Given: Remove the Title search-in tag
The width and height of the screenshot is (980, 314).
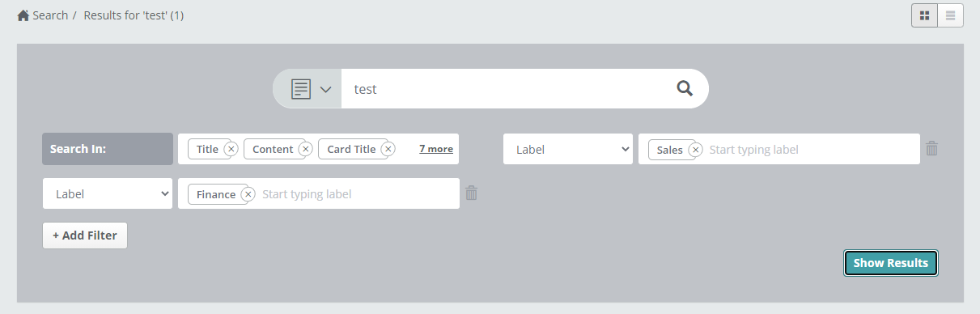Looking at the screenshot, I should pos(231,149).
